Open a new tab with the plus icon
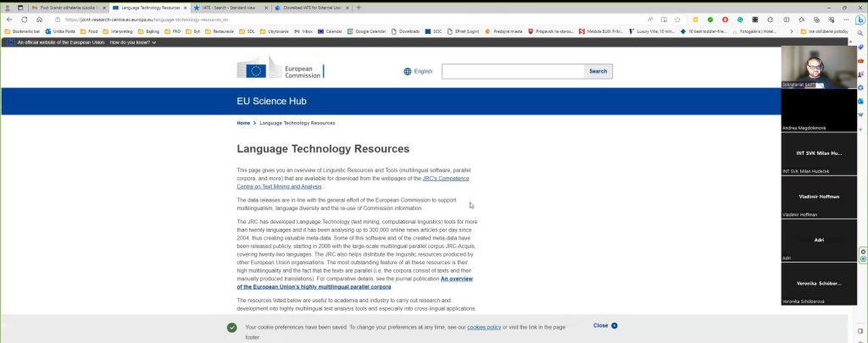Image resolution: width=868 pixels, height=343 pixels. pos(359,8)
